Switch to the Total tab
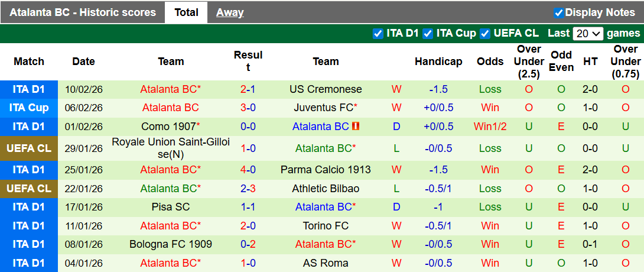This screenshot has height=272, width=644. (186, 12)
